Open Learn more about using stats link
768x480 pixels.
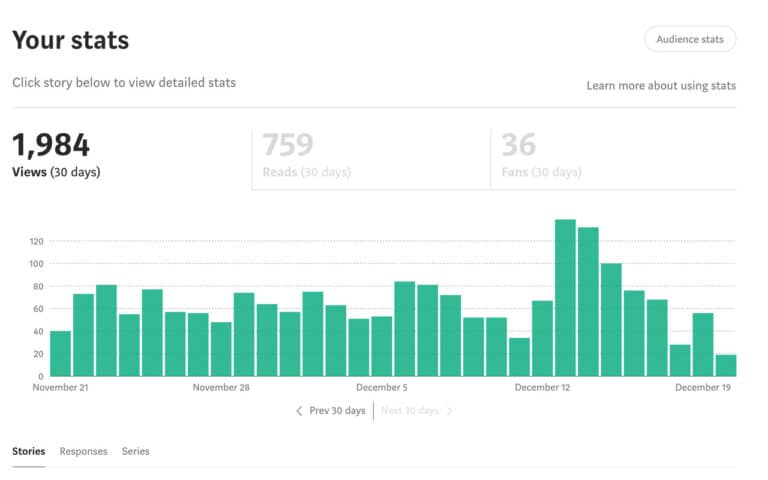point(661,86)
